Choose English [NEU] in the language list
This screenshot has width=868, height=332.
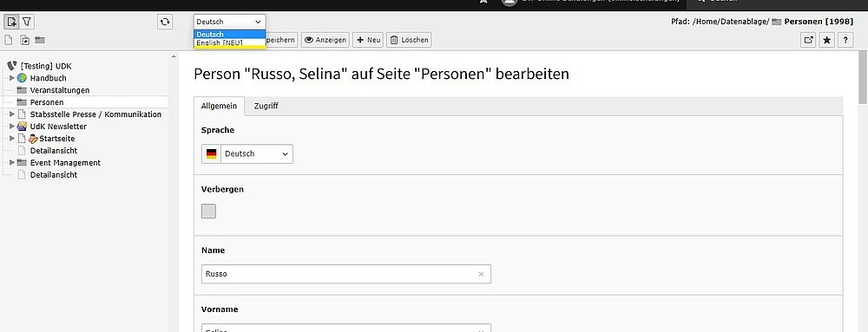[x=229, y=42]
